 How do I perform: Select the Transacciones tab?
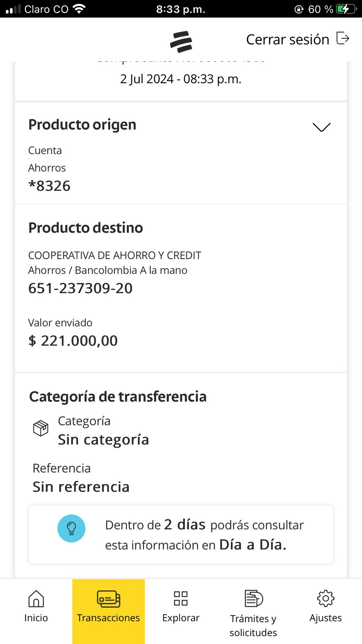click(109, 608)
